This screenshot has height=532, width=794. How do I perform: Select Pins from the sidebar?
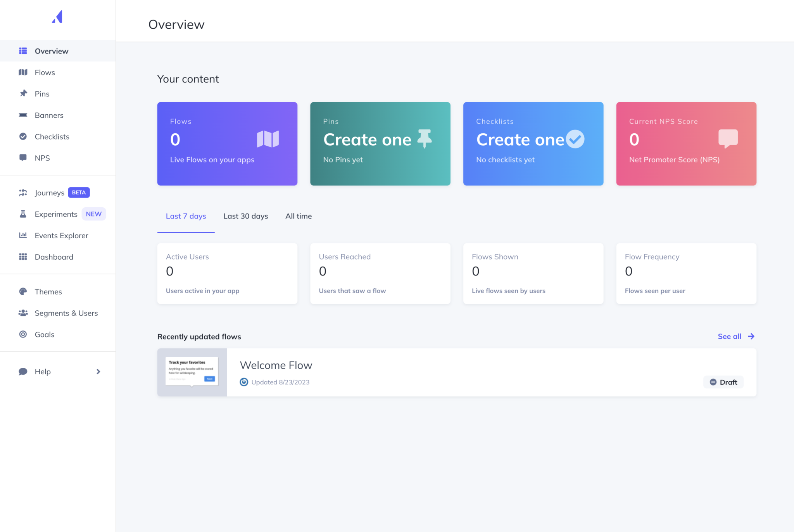tap(41, 93)
